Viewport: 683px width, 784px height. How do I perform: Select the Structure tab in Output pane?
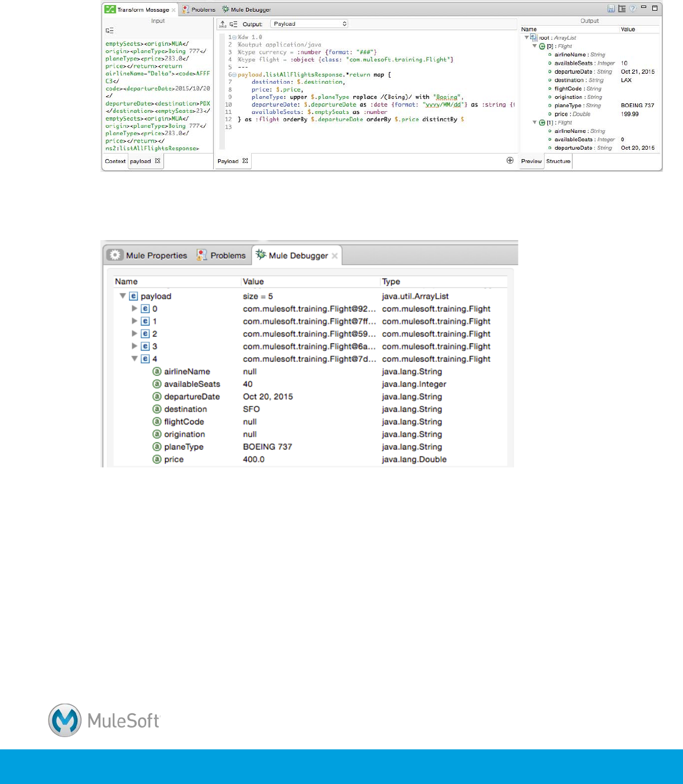(x=558, y=161)
